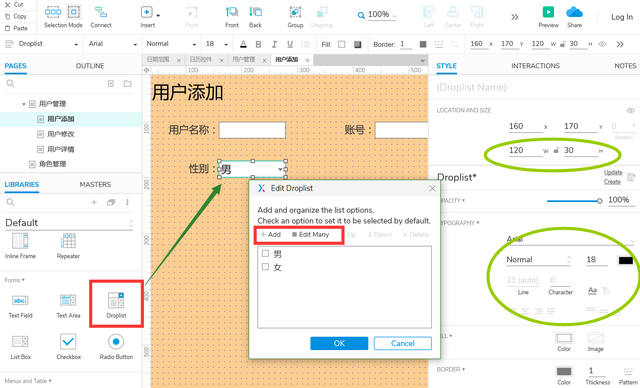
Task: Expand more toolbar items chevron
Action: [514, 17]
